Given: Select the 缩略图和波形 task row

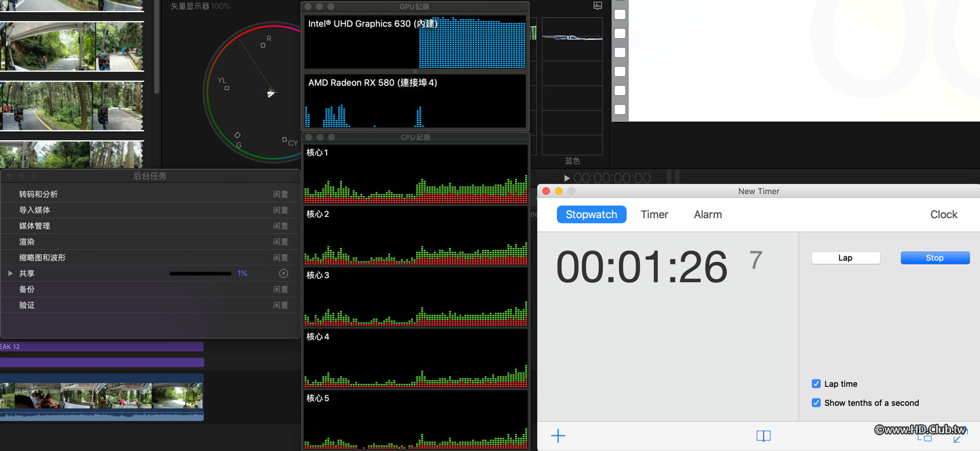Looking at the screenshot, I should 150,258.
